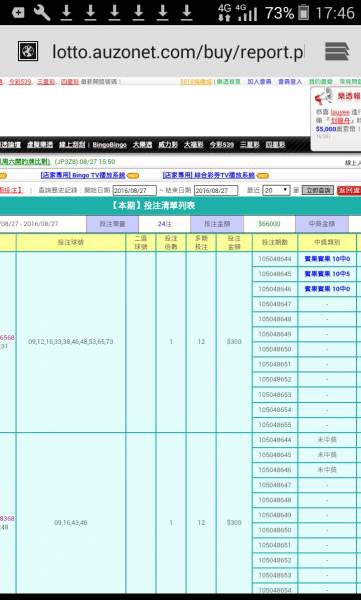
Task: Tap the plus notification icon in the status bar
Action: pos(18,13)
